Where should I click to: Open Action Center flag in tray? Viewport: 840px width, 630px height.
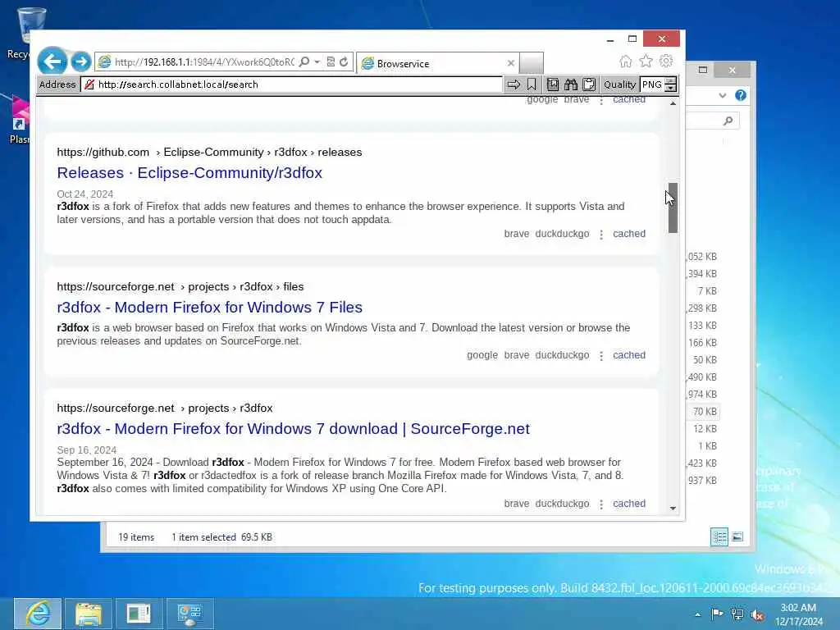[717, 614]
